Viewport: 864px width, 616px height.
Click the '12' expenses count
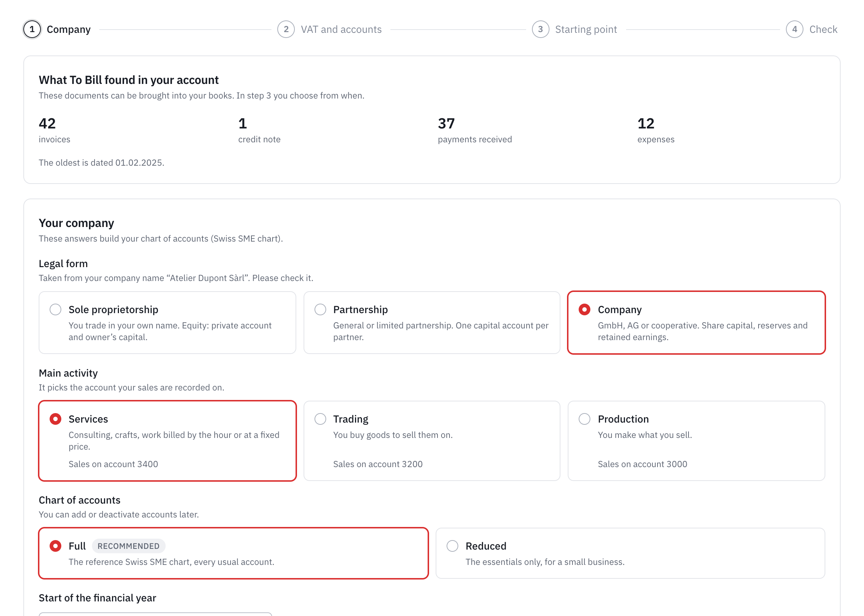tap(645, 123)
